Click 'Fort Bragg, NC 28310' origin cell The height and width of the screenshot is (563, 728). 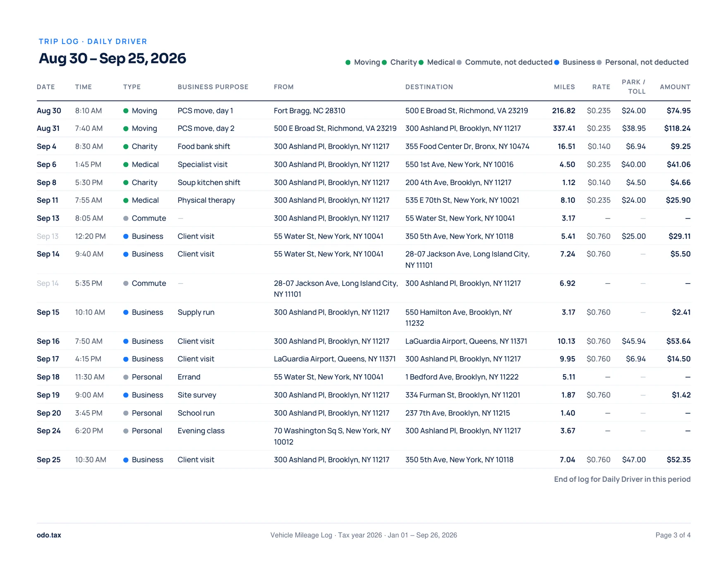(x=309, y=111)
